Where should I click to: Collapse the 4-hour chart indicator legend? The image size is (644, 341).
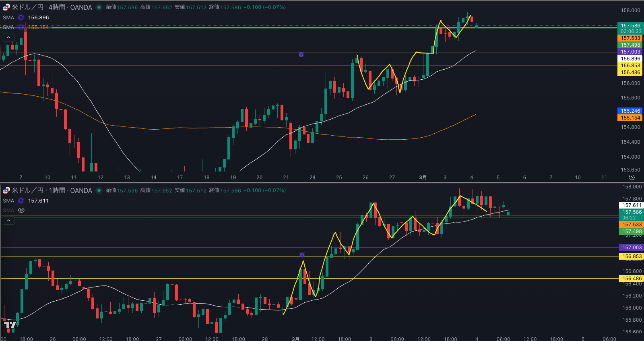tap(8, 37)
